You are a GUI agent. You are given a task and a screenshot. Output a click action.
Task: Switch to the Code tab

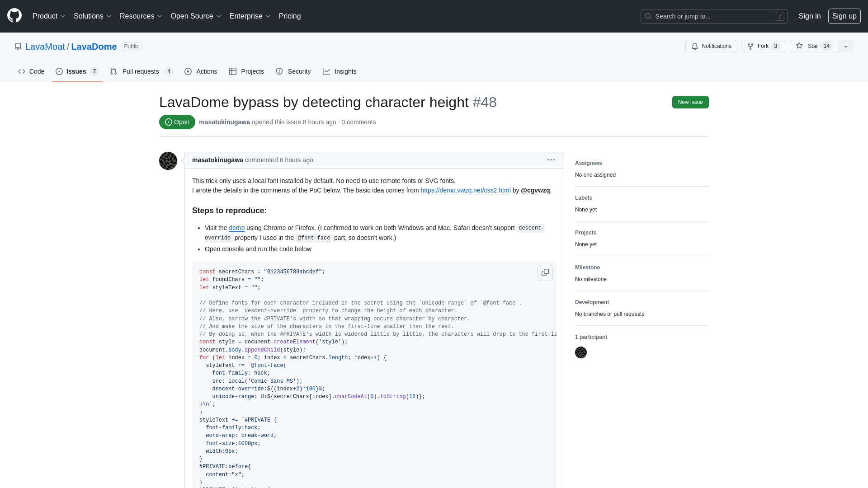pos(31,71)
